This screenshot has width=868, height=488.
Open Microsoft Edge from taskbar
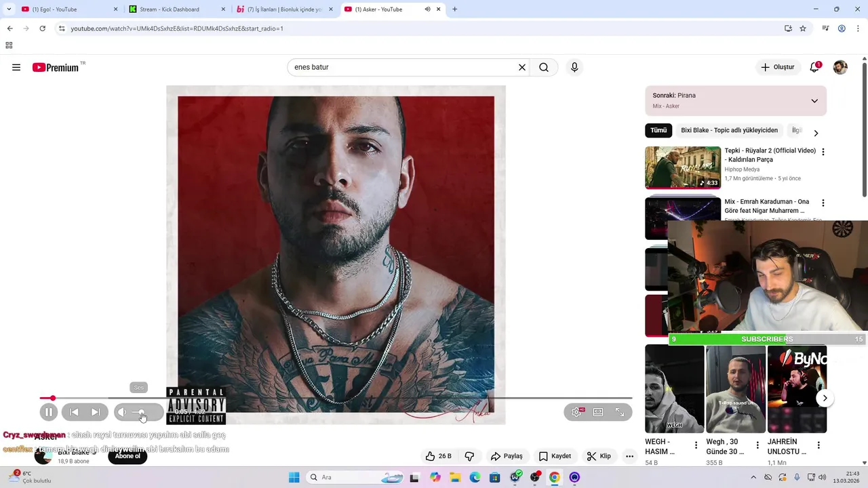click(475, 477)
